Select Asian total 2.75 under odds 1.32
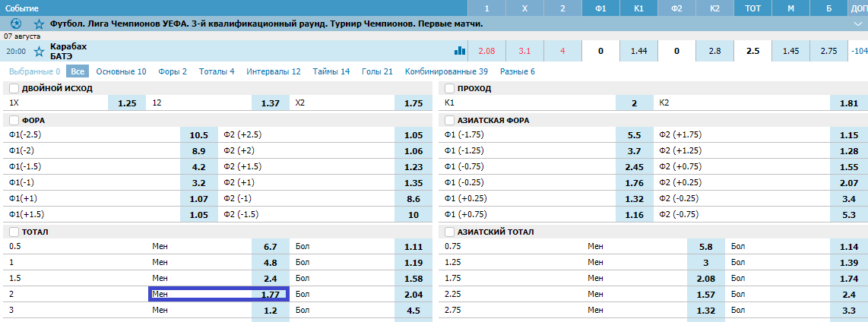 [x=706, y=311]
